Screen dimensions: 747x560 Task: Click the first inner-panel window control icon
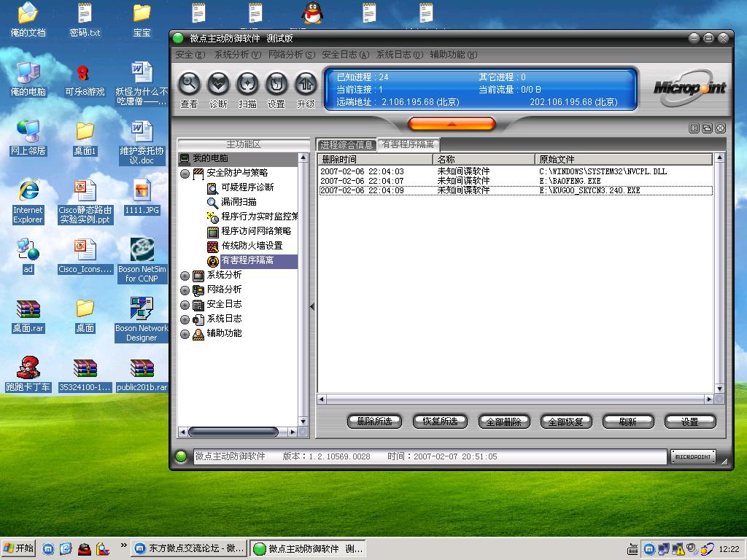694,128
